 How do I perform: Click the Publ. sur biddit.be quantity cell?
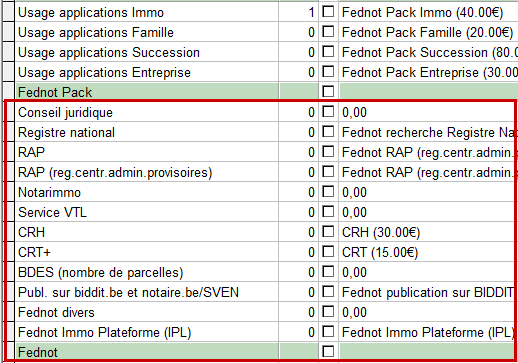(299, 292)
